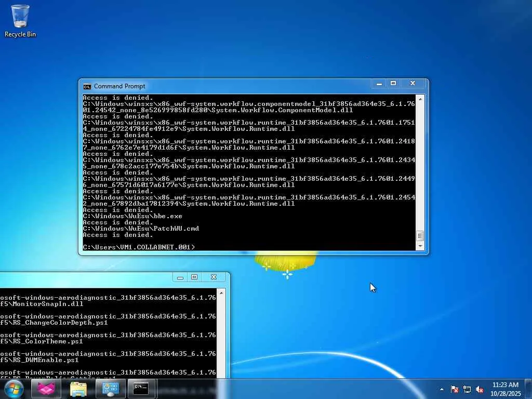Open Action Center flag tray icon
Screen dimensions: 532x399
coord(455,389)
